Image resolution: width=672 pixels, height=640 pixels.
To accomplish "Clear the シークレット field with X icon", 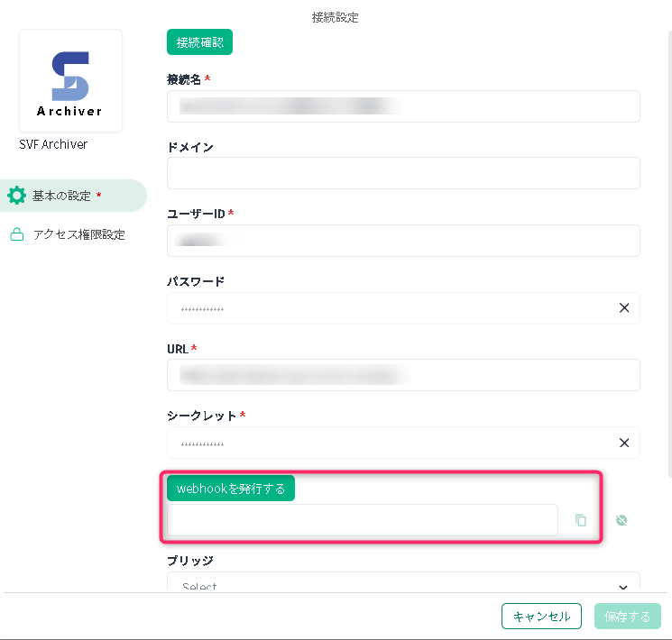I will 623,443.
